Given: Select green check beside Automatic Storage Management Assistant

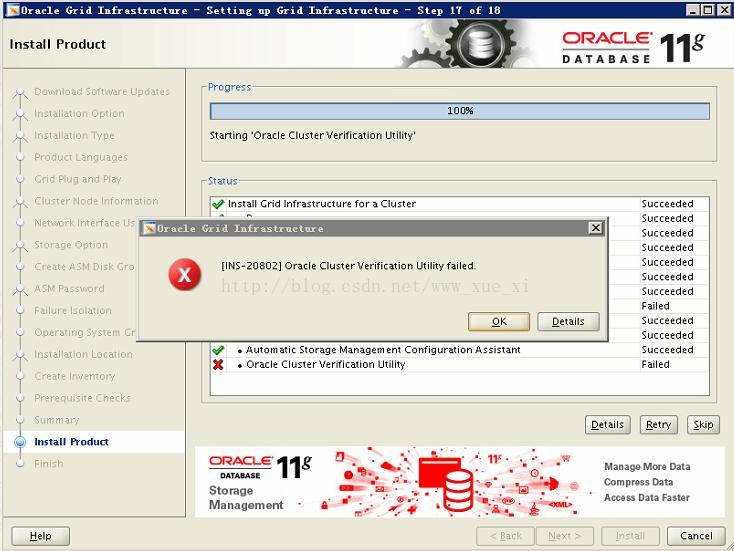Looking at the screenshot, I should pyautogui.click(x=218, y=350).
